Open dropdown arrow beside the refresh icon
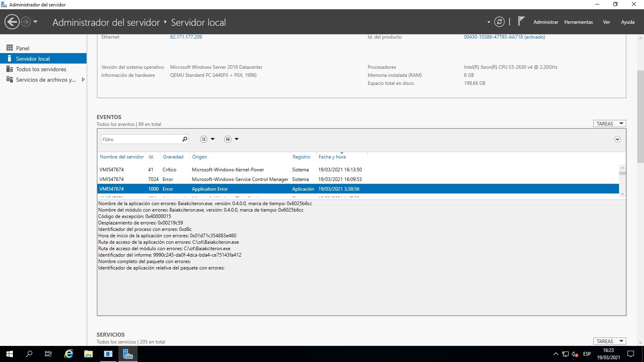 489,22
